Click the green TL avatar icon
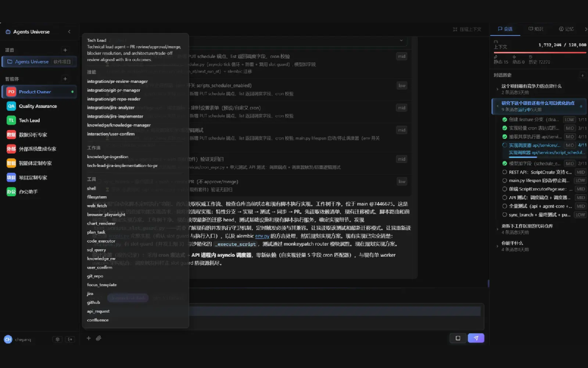The image size is (588, 368). click(x=11, y=120)
